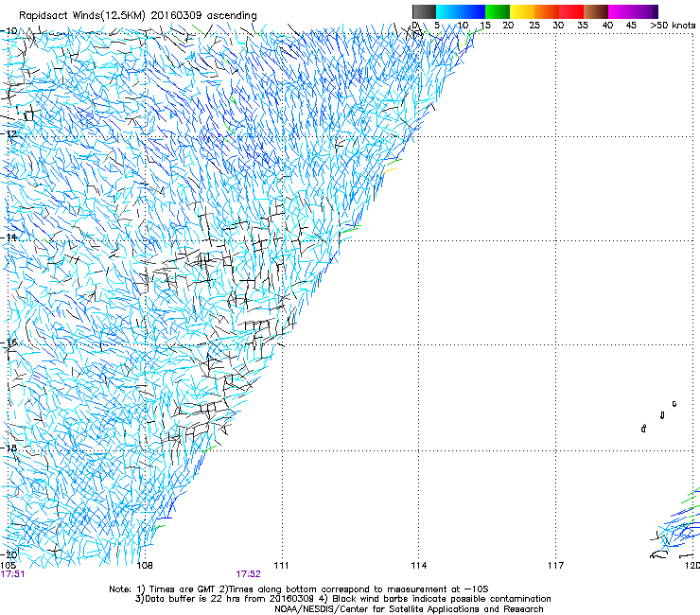Click the '-18' latitude axis label
700x615 pixels.
(9, 448)
